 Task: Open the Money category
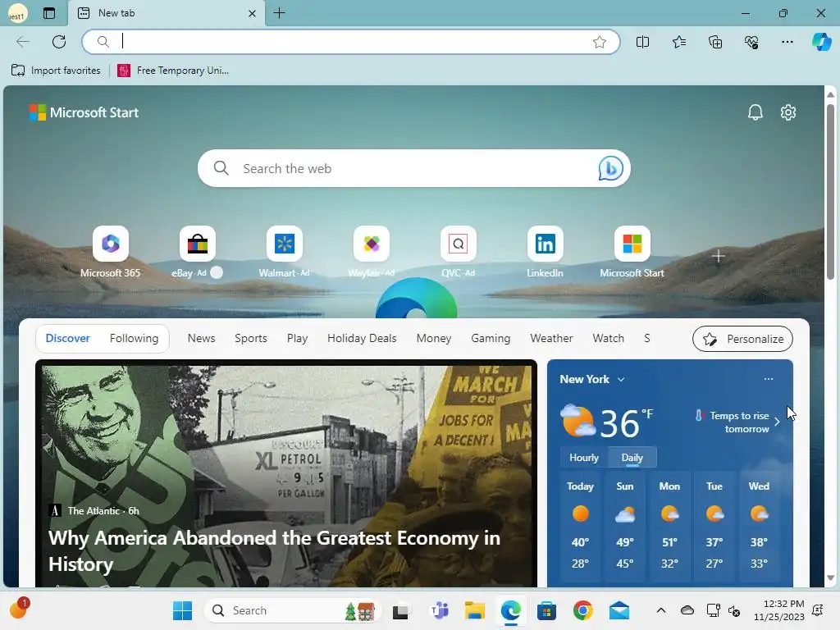coord(434,339)
